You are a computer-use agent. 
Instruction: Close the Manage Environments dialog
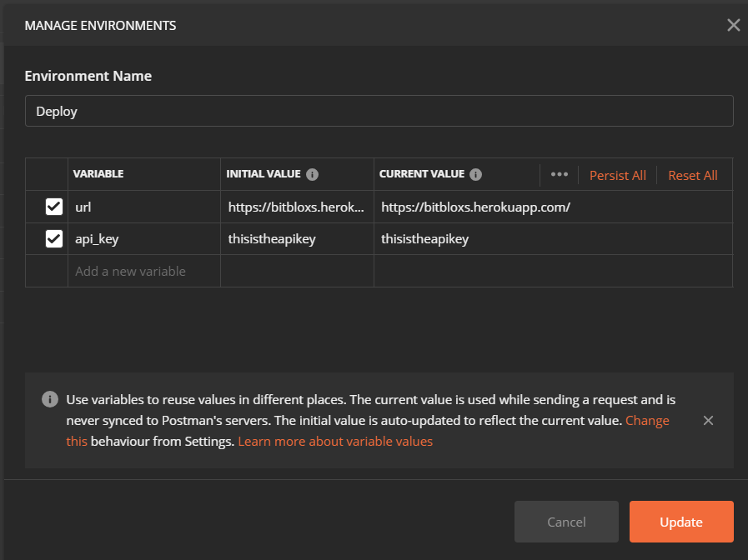(x=733, y=25)
